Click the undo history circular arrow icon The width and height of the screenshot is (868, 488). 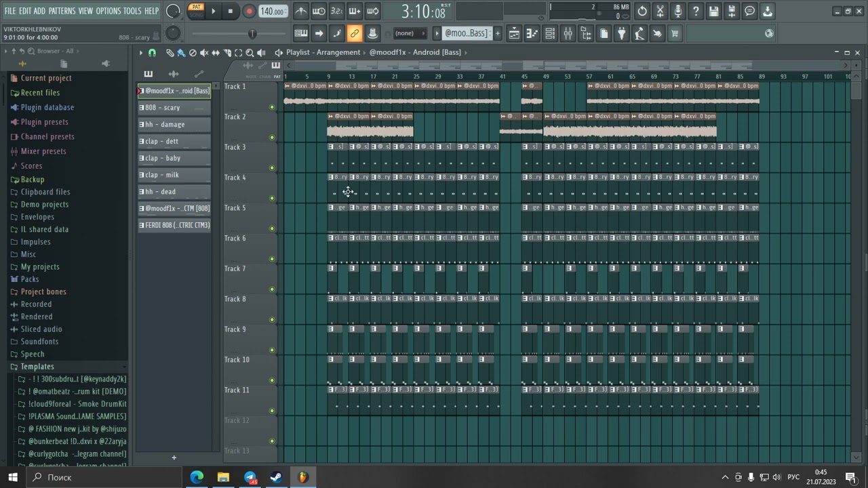tap(642, 11)
